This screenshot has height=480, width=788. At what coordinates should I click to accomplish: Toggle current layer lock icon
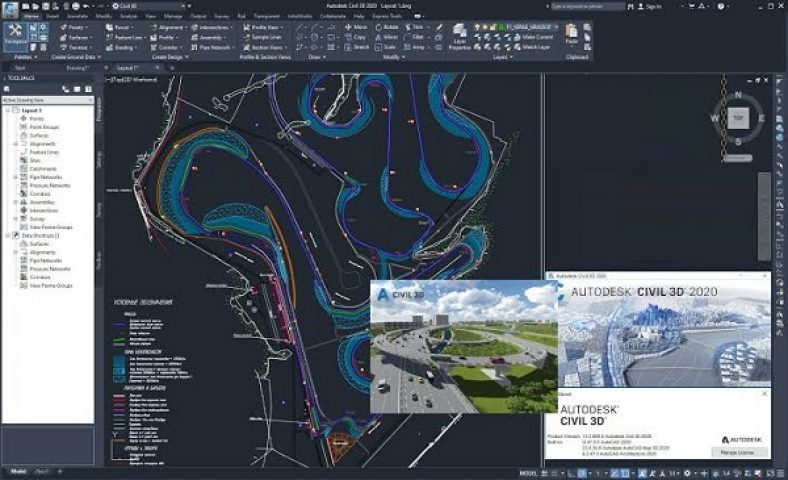[x=494, y=27]
